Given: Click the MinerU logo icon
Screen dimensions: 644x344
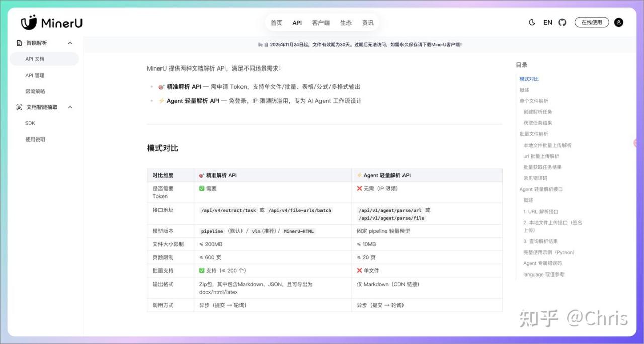Looking at the screenshot, I should [x=29, y=23].
